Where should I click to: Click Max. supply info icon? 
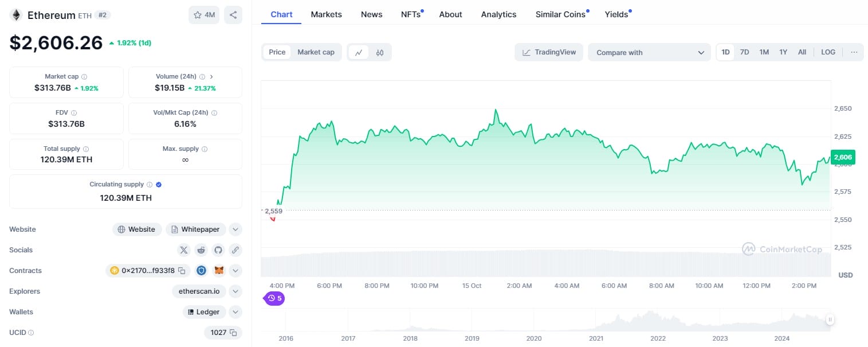click(x=205, y=149)
